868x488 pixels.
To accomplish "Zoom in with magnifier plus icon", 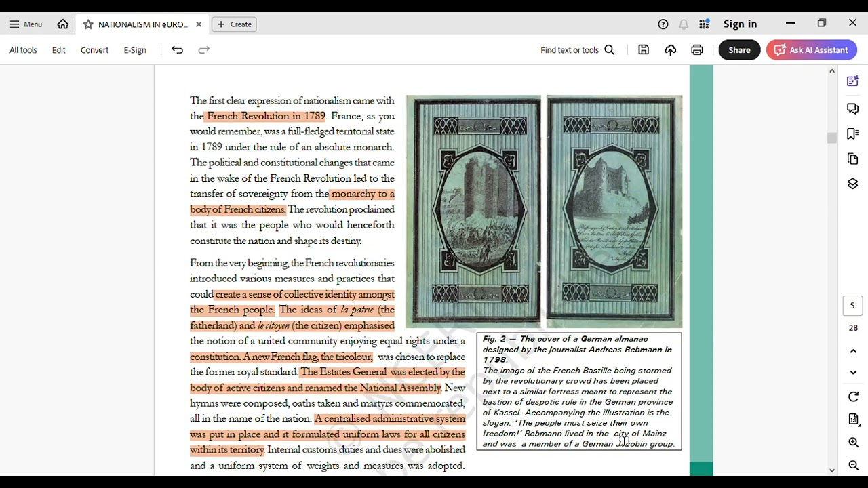I will pos(853,443).
